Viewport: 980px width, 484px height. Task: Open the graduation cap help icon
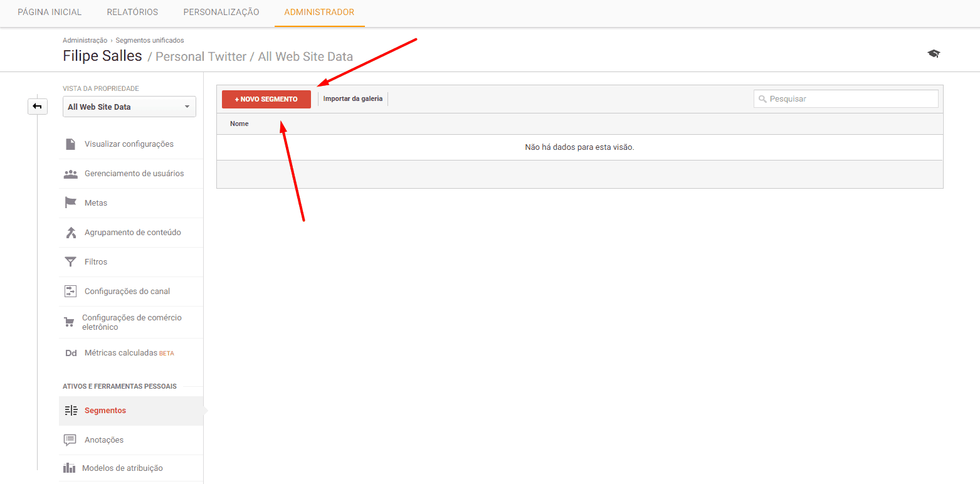[x=934, y=54]
